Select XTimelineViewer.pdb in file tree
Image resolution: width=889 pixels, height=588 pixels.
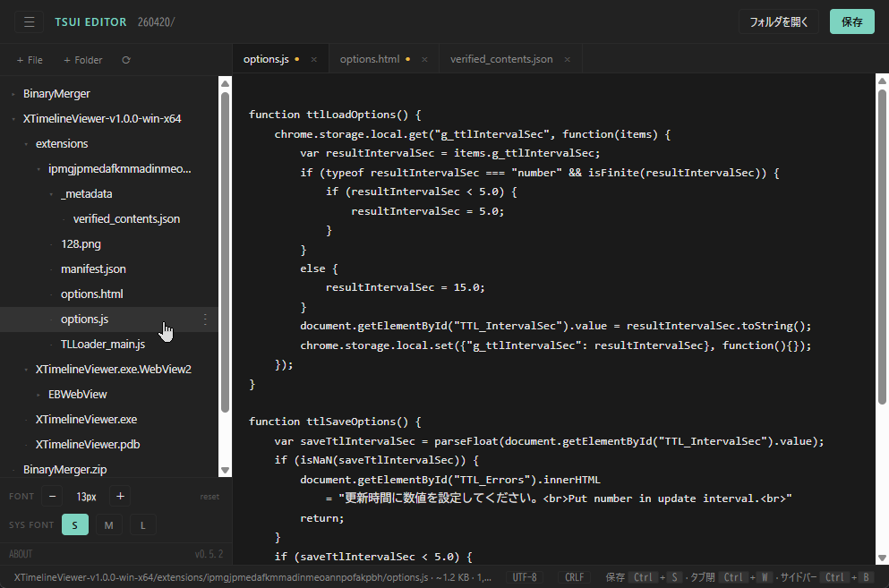click(88, 445)
